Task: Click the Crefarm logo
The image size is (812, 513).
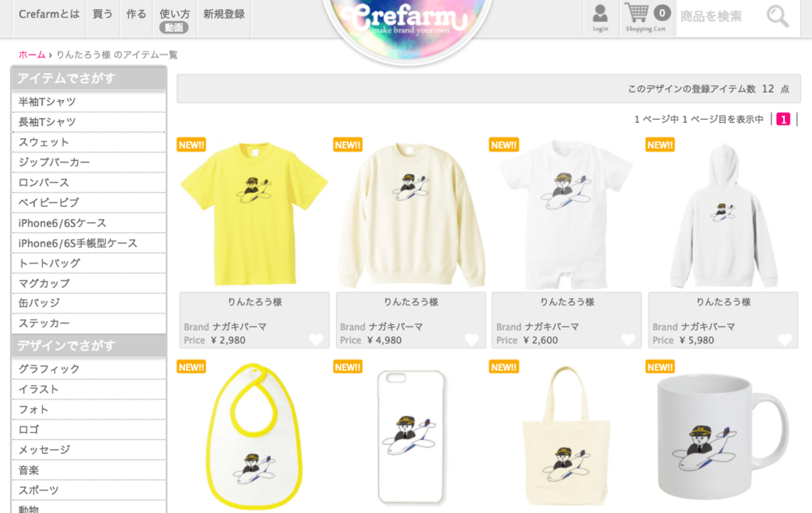Action: click(x=408, y=22)
